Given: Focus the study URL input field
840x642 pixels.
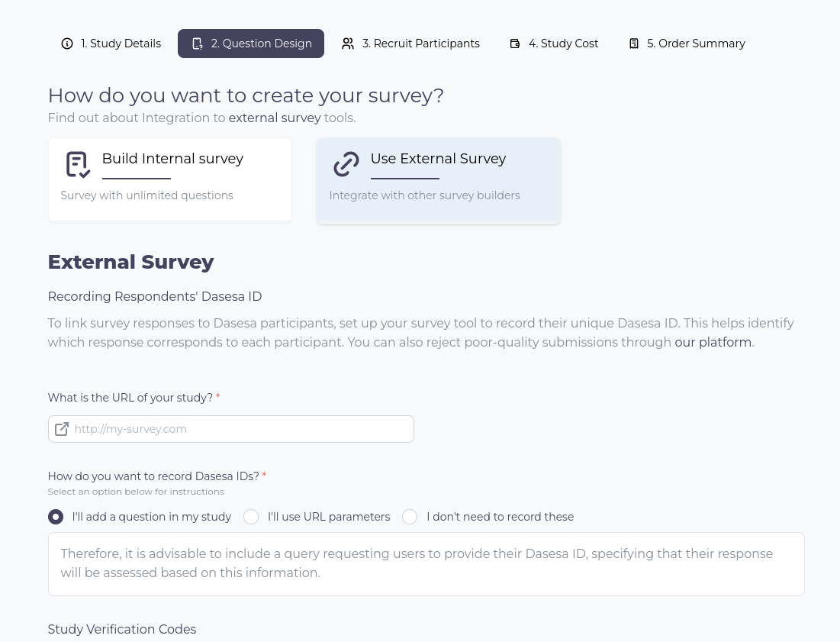Looking at the screenshot, I should coord(231,429).
